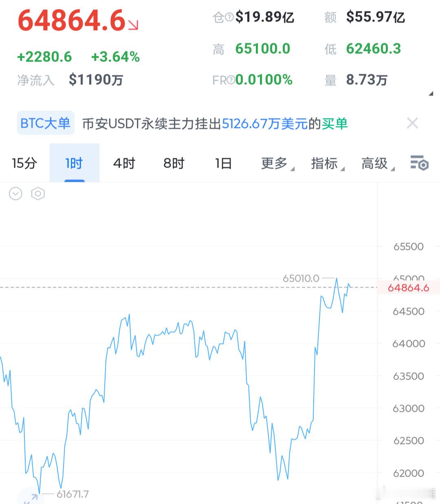
Task: Open the 更多 timeframe dropdown
Action: coord(277,163)
